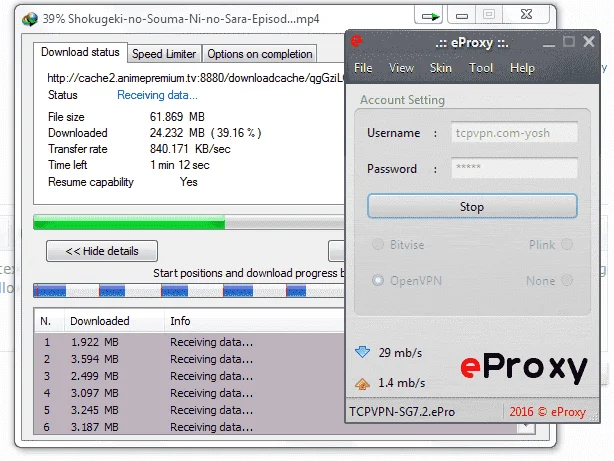Image resolution: width=614 pixels, height=461 pixels.
Task: Close the eProxy window
Action: (589, 42)
